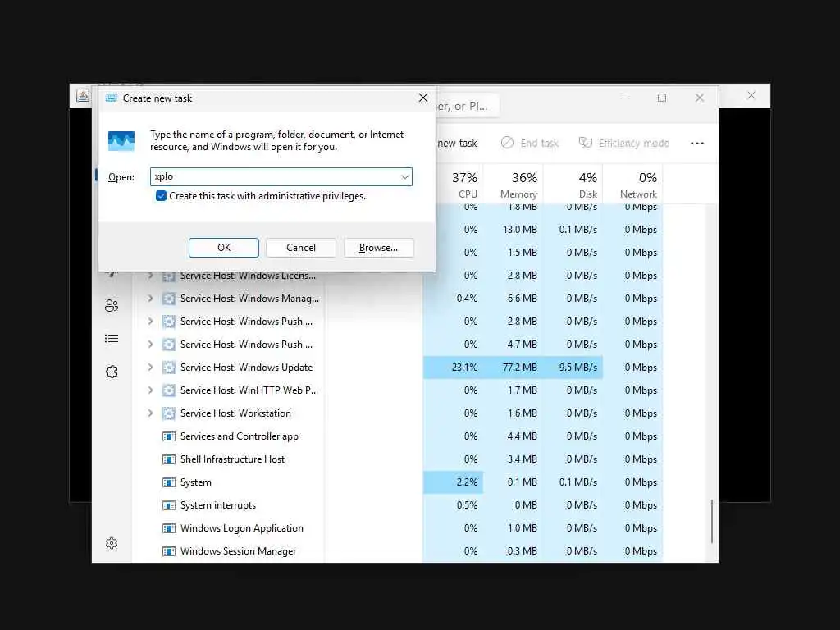Viewport: 840px width, 630px height.
Task: Enable Efficiency mode in Task Manager
Action: pos(624,143)
